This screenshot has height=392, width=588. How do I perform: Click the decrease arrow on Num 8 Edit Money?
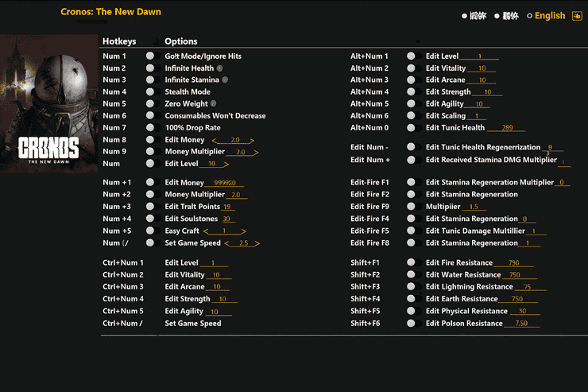pyautogui.click(x=214, y=141)
